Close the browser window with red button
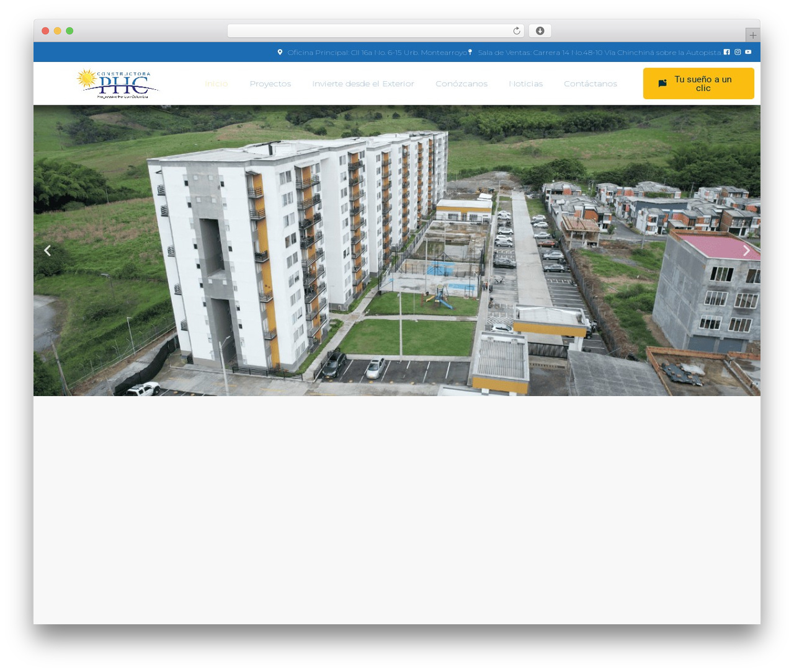794x672 pixels. 45,31
